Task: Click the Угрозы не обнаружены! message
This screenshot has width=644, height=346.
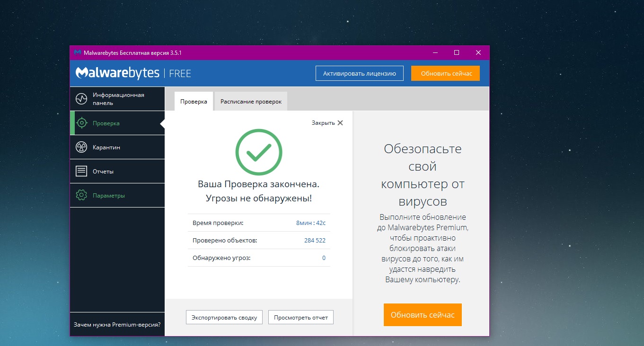Action: coord(259,199)
